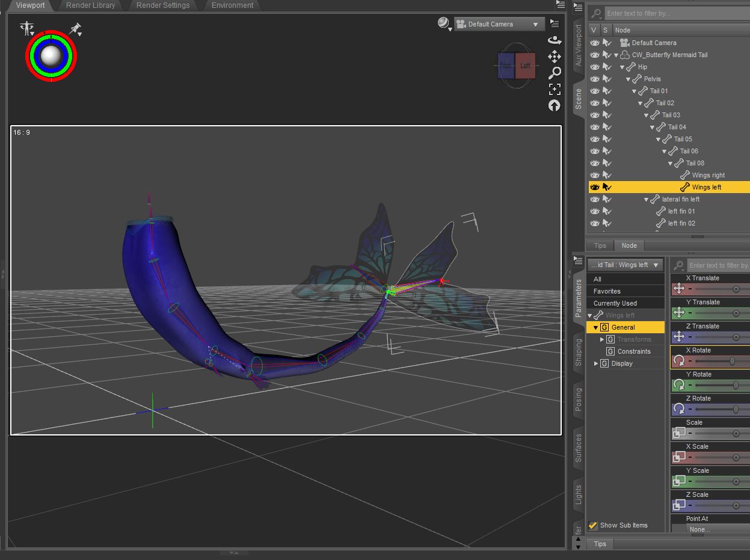Click the orbit camera icon in viewport
Viewport: 750px width, 560px height.
click(x=555, y=40)
